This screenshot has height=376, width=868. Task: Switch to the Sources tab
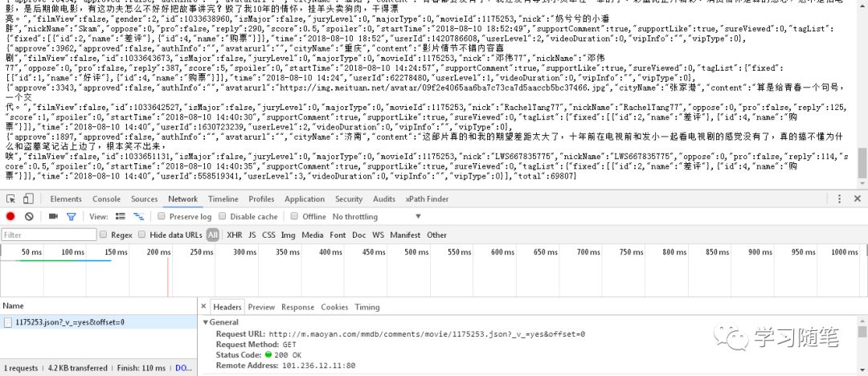click(145, 198)
